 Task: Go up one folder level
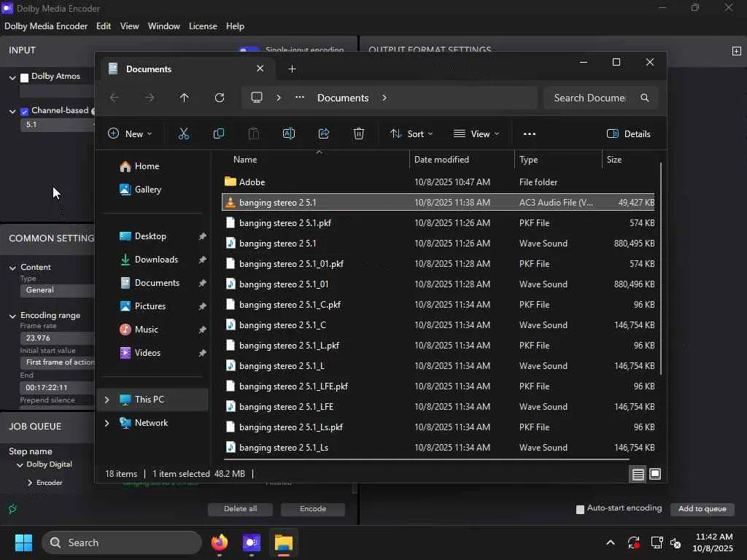tap(185, 98)
